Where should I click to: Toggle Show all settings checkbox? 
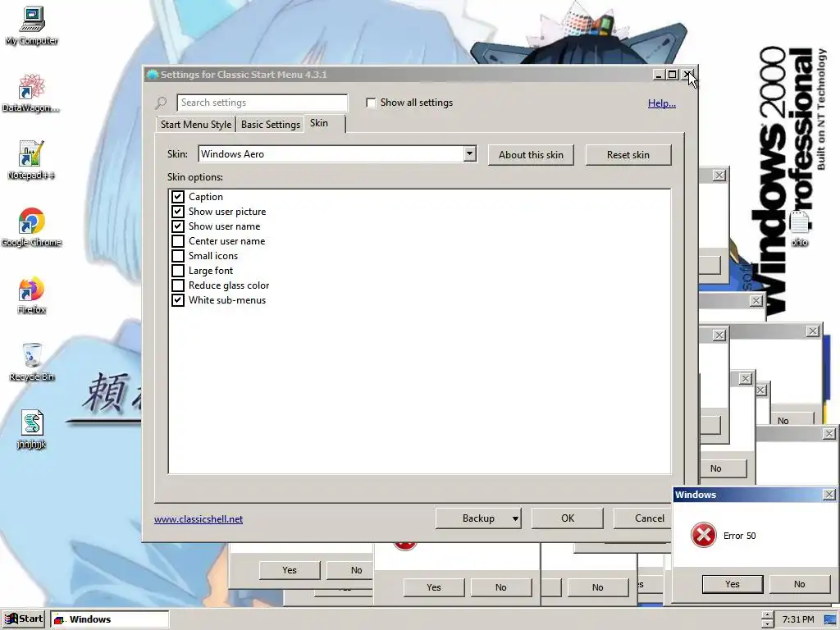371,103
